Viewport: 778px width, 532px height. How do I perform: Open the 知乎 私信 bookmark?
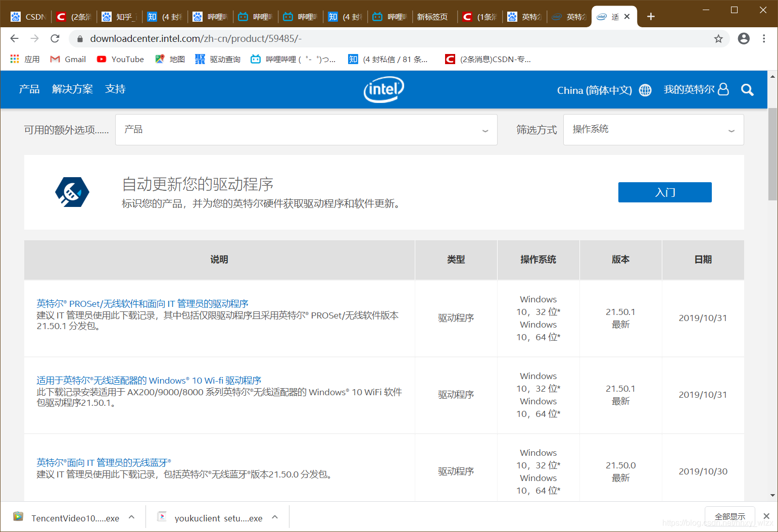(388, 59)
